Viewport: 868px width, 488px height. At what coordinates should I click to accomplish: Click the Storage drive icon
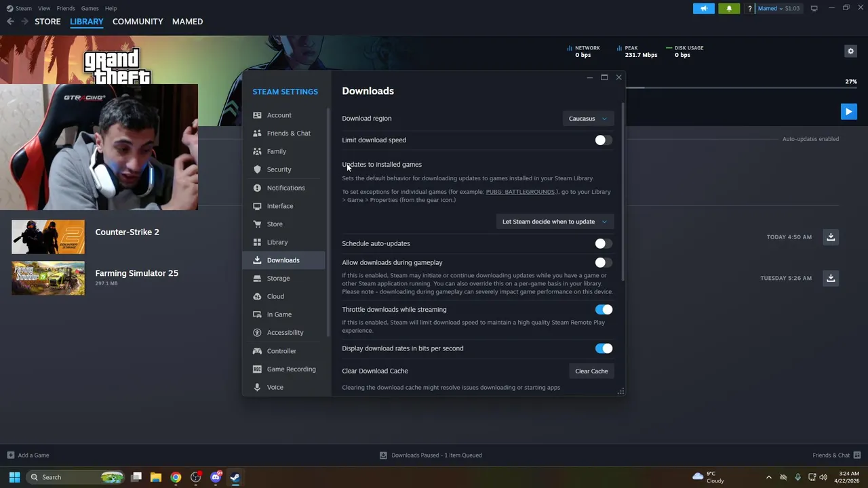click(257, 278)
